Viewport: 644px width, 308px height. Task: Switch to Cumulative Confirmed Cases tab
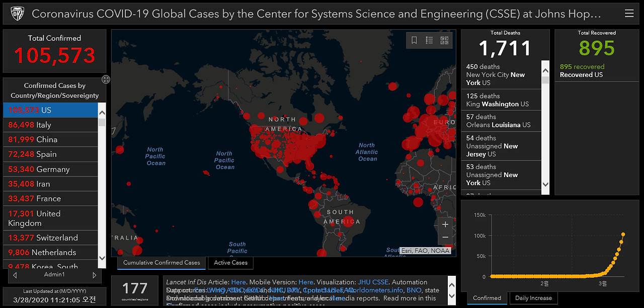[x=162, y=263]
